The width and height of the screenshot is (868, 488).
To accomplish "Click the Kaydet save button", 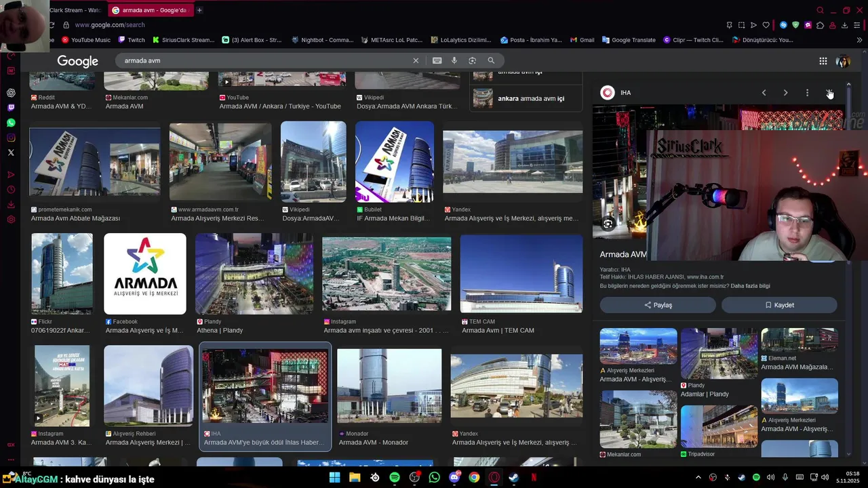I will click(779, 305).
